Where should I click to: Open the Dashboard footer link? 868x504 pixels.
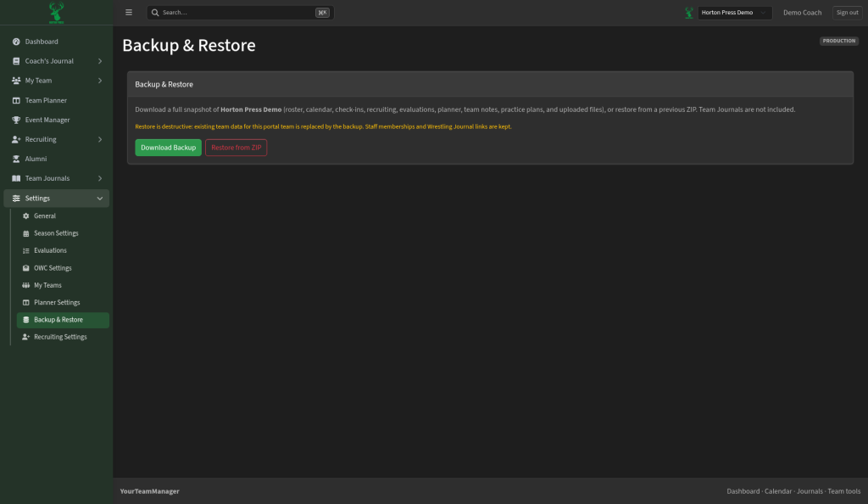pos(743,491)
